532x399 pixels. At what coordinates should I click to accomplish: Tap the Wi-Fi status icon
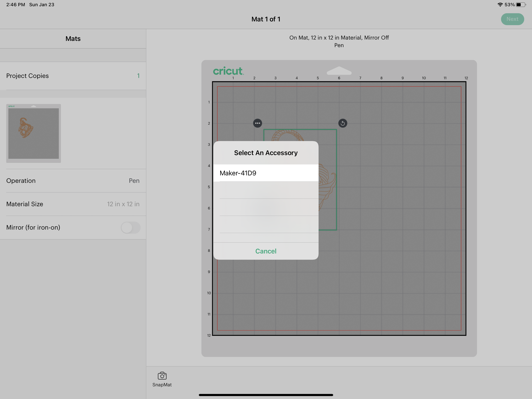[x=500, y=4]
